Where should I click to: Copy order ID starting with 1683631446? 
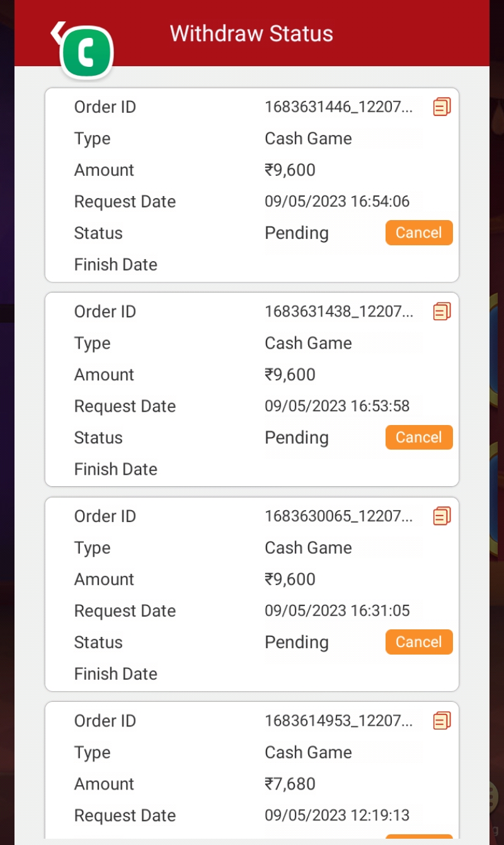coord(442,107)
